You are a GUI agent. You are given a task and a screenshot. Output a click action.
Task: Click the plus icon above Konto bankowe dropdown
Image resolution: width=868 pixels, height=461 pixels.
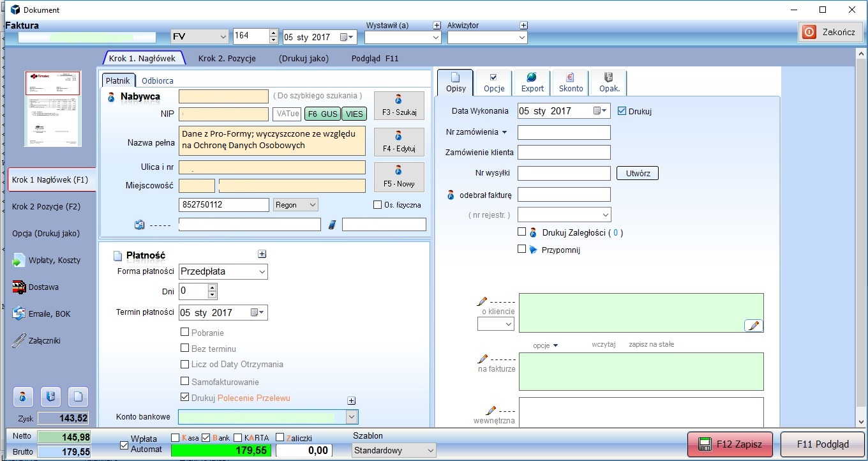click(x=351, y=401)
